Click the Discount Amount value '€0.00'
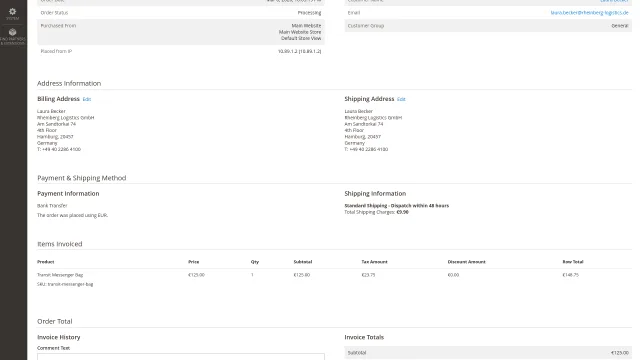Viewport: 640px width, 360px height. click(x=453, y=275)
